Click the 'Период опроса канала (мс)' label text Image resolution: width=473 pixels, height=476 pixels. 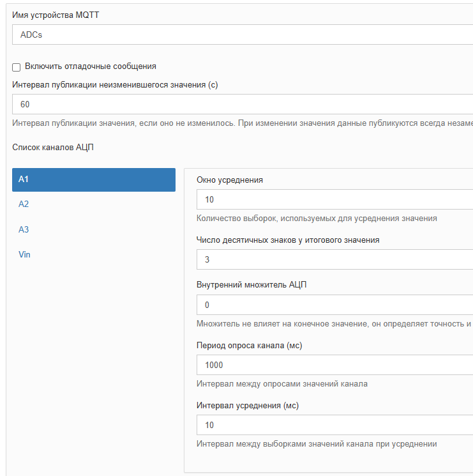click(x=249, y=346)
